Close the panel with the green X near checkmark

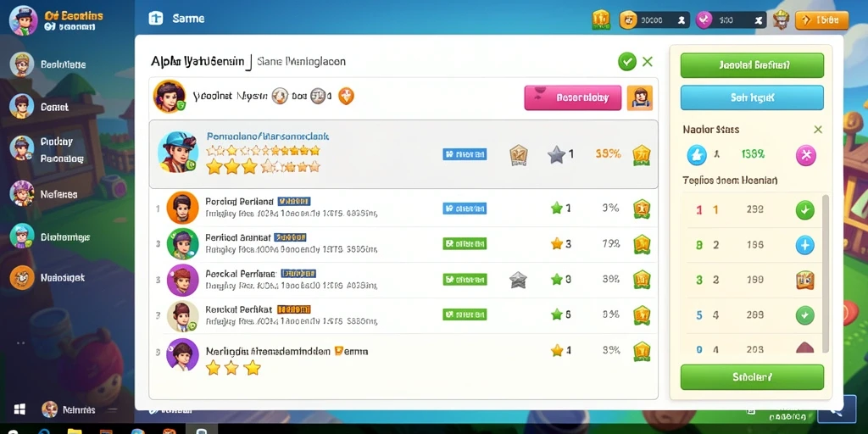click(647, 61)
